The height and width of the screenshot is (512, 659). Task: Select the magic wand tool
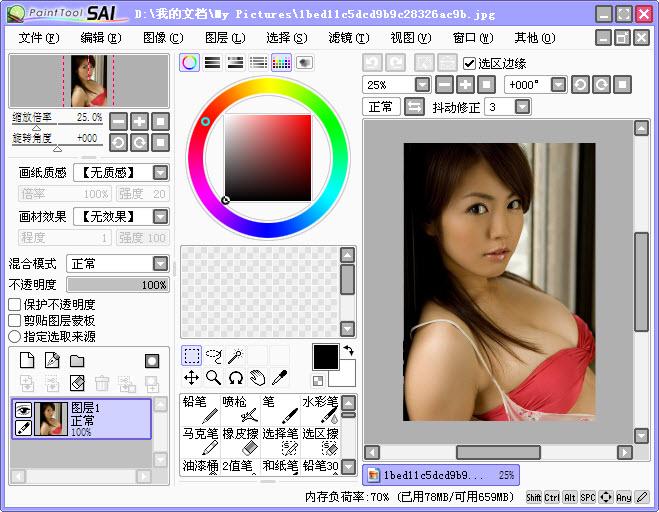(x=236, y=356)
